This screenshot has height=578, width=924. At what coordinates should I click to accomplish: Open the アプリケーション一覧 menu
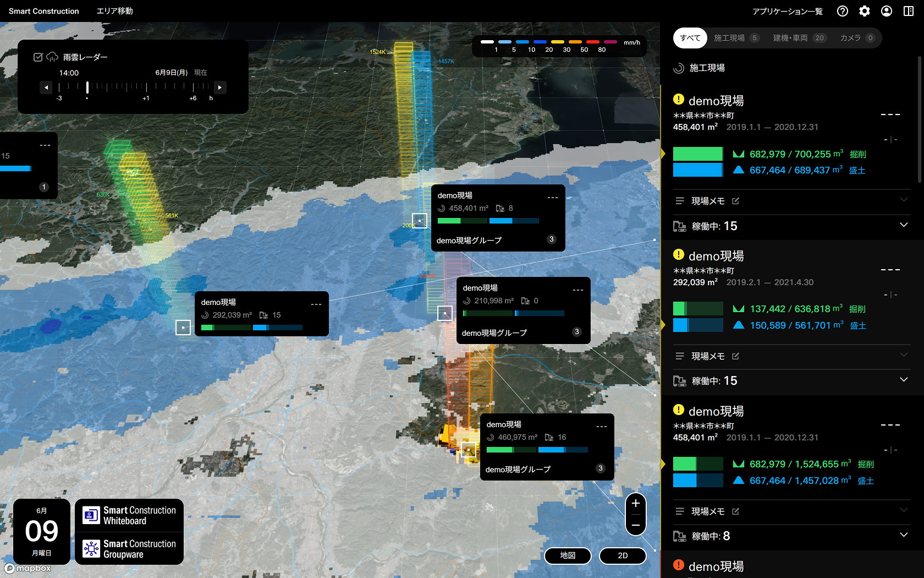(x=788, y=11)
